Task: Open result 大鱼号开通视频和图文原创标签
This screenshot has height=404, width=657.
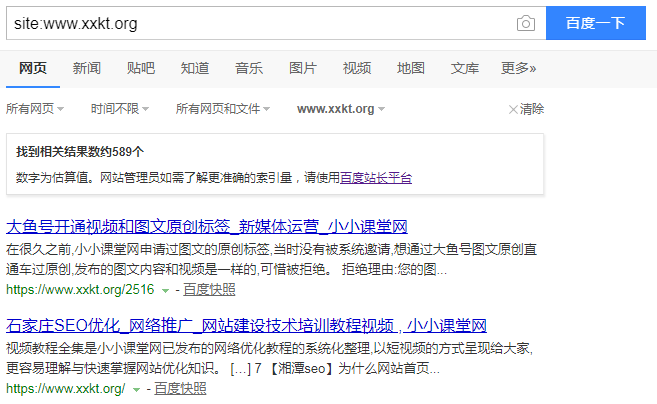Action: click(207, 227)
